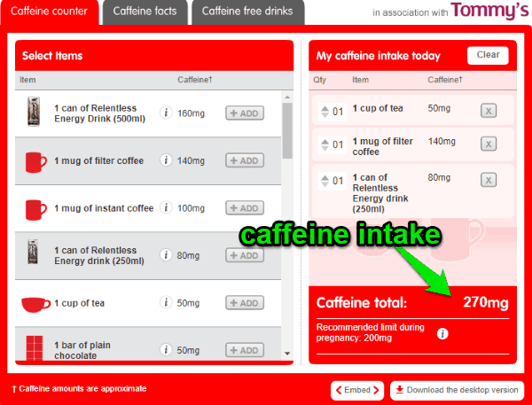Click '1 cup of tea' in intake list
This screenshot has width=532, height=405.
pyautogui.click(x=378, y=108)
